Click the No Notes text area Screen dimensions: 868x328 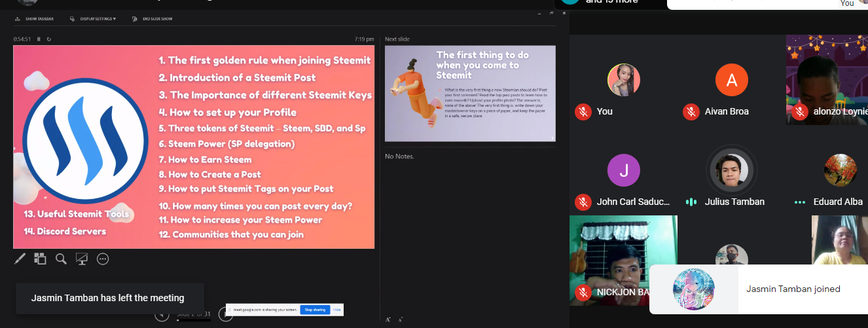click(399, 156)
